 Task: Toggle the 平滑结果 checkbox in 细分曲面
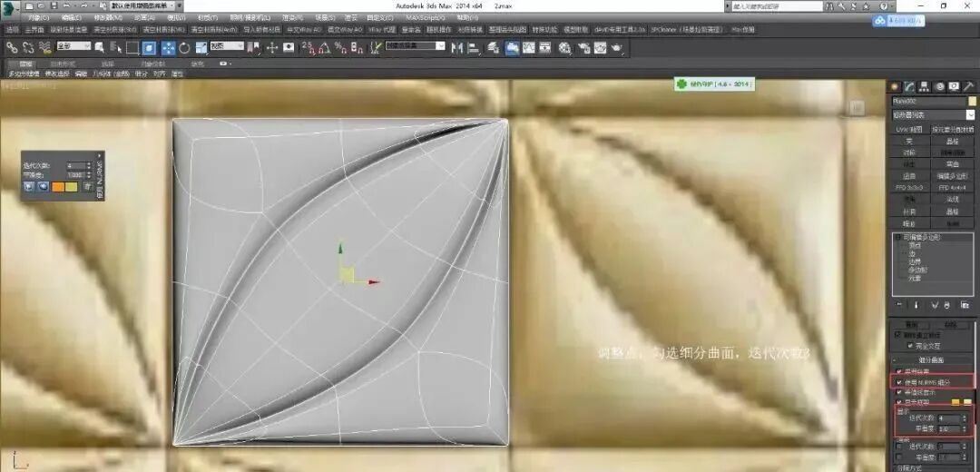coord(898,371)
